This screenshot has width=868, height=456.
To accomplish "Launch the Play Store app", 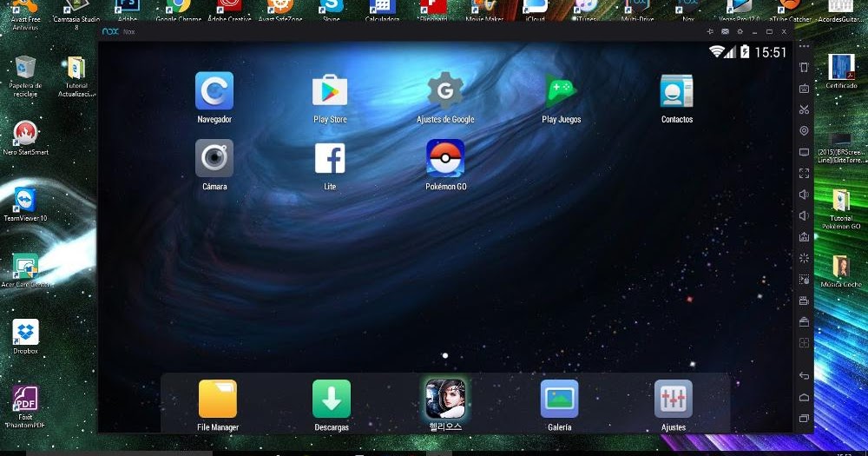I will coord(330,91).
